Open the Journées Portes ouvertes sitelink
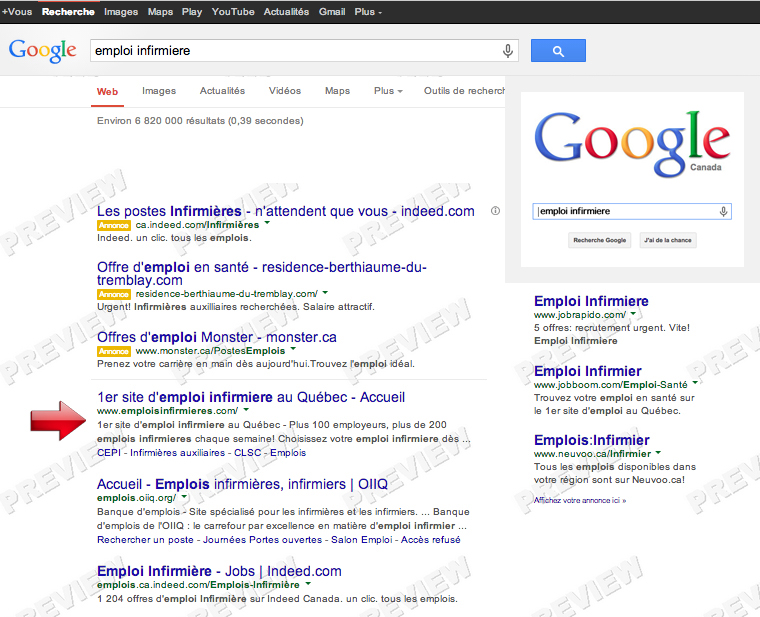The height and width of the screenshot is (617, 760). [x=262, y=539]
